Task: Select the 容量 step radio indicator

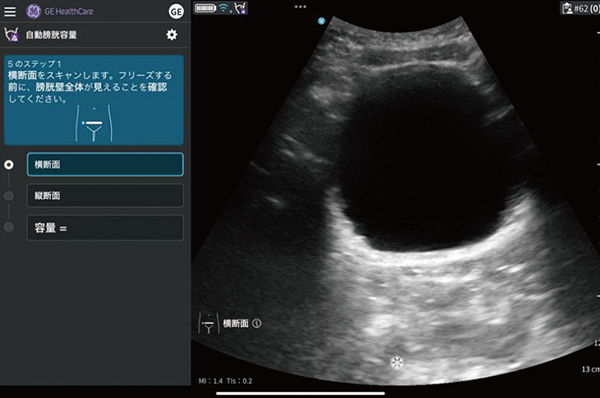Action: click(x=9, y=227)
